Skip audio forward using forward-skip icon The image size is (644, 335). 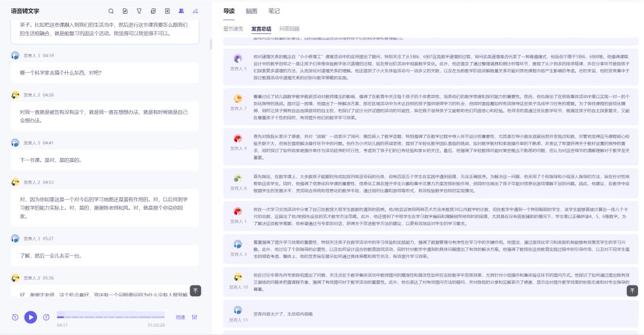(46, 317)
